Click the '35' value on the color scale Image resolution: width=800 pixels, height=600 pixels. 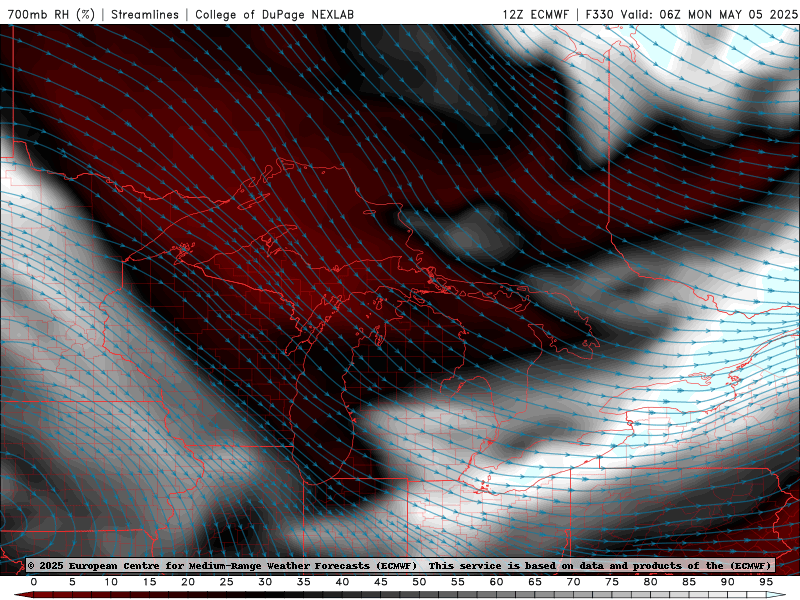(304, 582)
